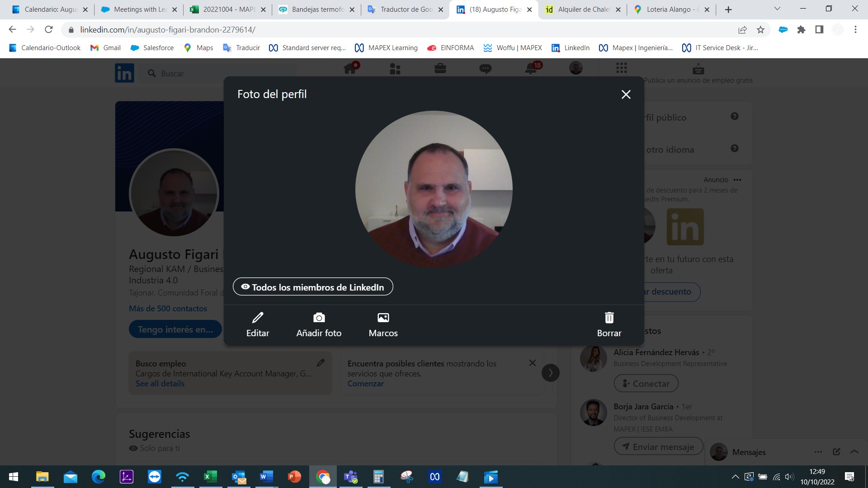Change visibility Todos los miembros de LinkedIn

click(x=313, y=287)
